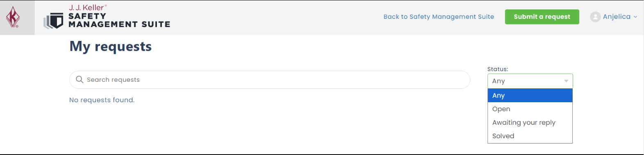The image size is (644, 155).
Task: Click the Safety Management Suite shield icon
Action: pos(54,21)
